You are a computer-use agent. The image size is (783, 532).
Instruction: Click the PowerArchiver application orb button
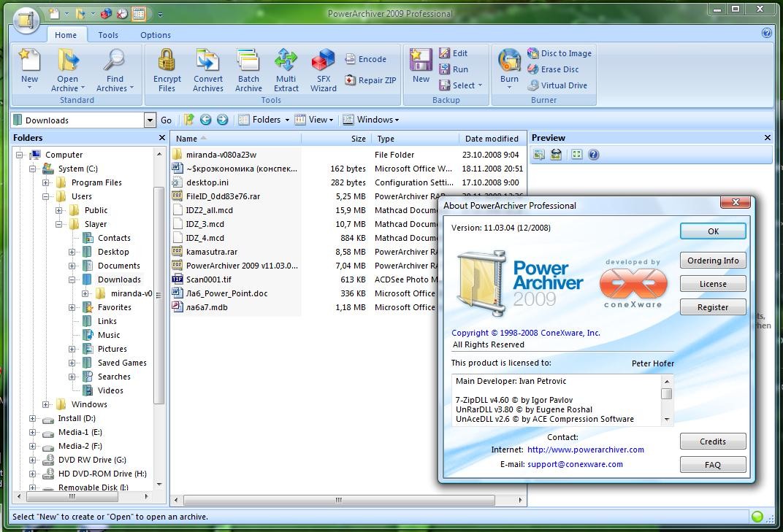click(26, 20)
